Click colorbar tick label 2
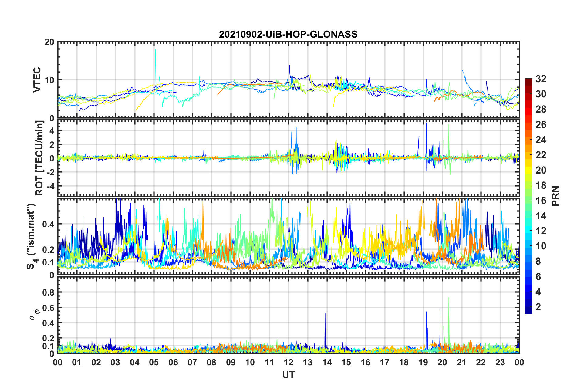This screenshot has width=577, height=392. [538, 307]
